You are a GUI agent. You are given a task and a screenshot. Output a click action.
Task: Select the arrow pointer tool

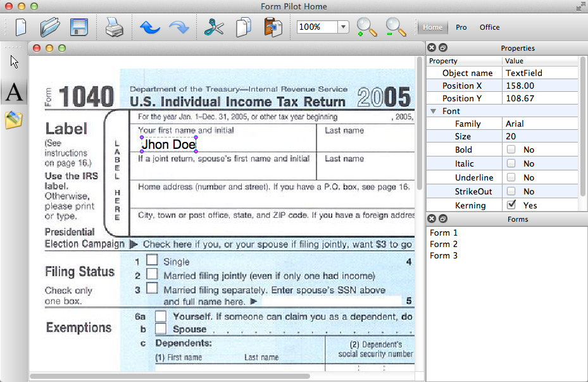point(15,62)
